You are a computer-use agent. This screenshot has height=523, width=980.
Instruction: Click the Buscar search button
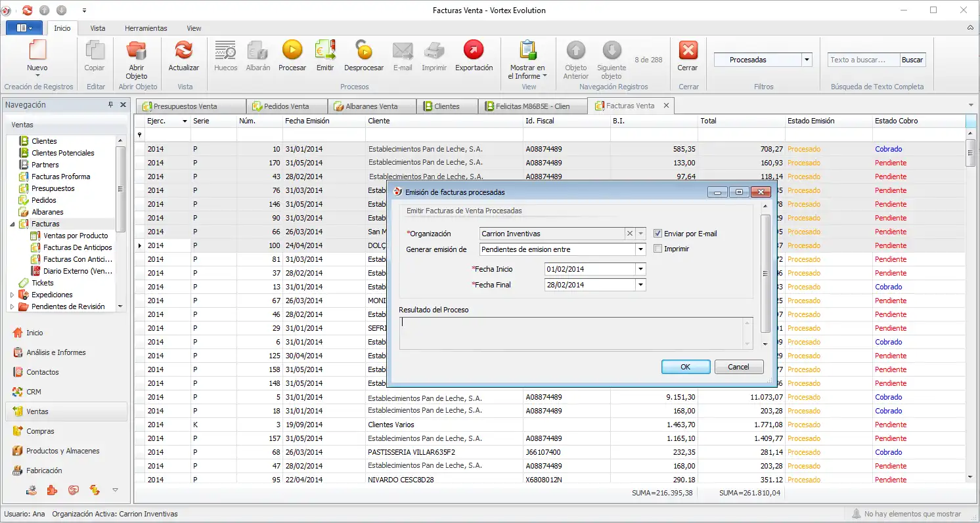(x=912, y=60)
